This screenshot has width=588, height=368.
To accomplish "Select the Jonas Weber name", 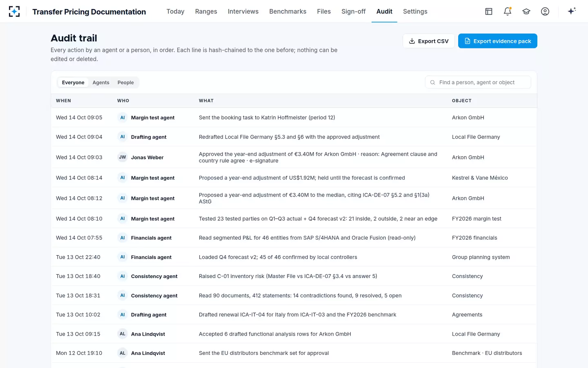I will pyautogui.click(x=147, y=157).
